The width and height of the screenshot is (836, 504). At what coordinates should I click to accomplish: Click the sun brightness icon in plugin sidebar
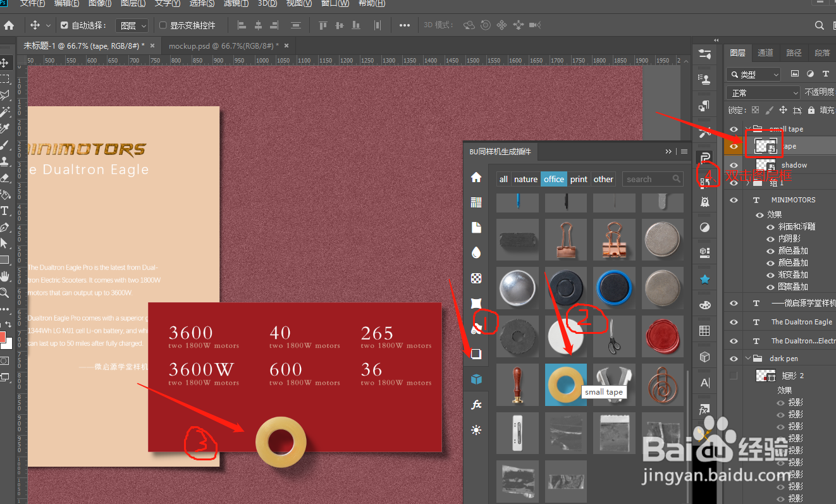476,430
